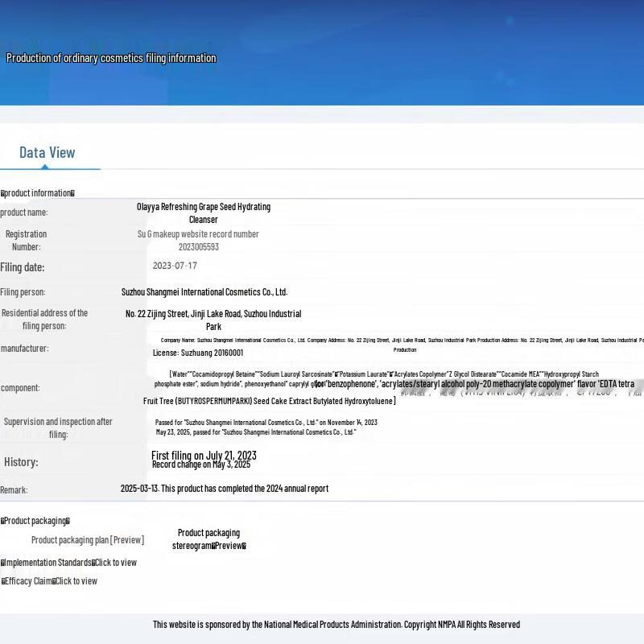Viewport: 644px width, 644px height.
Task: Switch to the Data View tab
Action: pos(47,152)
